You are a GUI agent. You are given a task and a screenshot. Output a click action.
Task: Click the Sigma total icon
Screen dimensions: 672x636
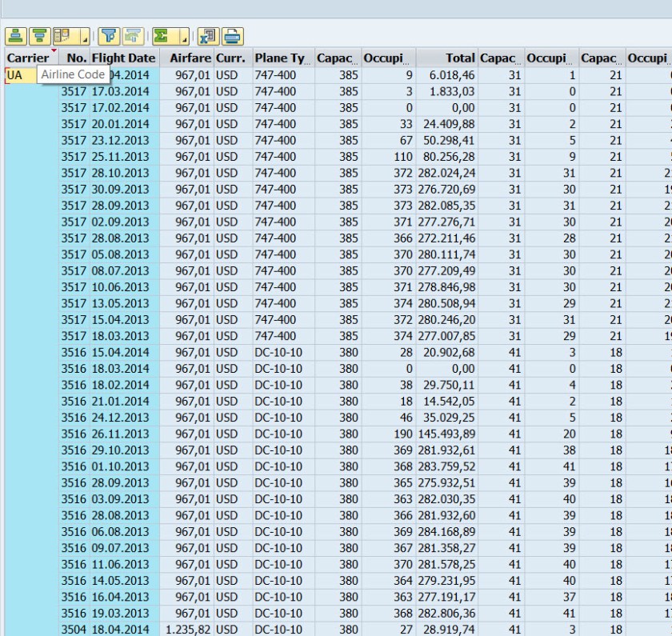point(162,36)
